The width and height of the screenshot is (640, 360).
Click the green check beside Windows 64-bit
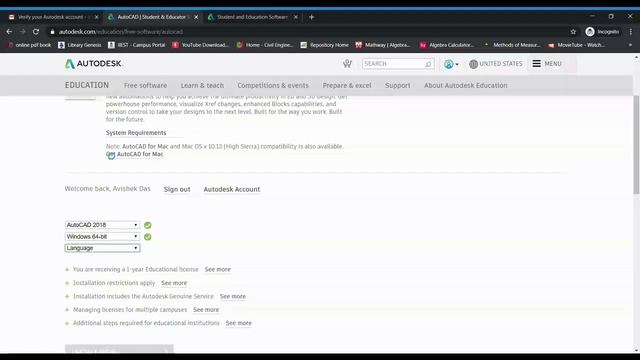(x=148, y=236)
